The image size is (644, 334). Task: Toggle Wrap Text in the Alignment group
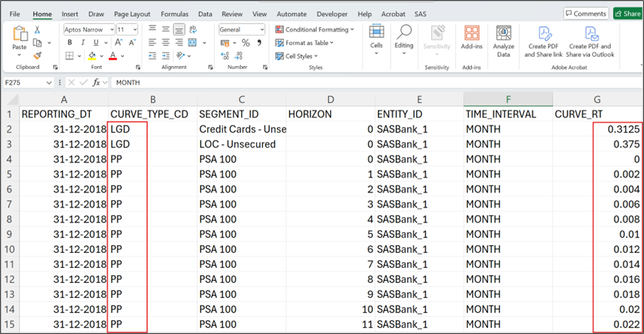(193, 29)
